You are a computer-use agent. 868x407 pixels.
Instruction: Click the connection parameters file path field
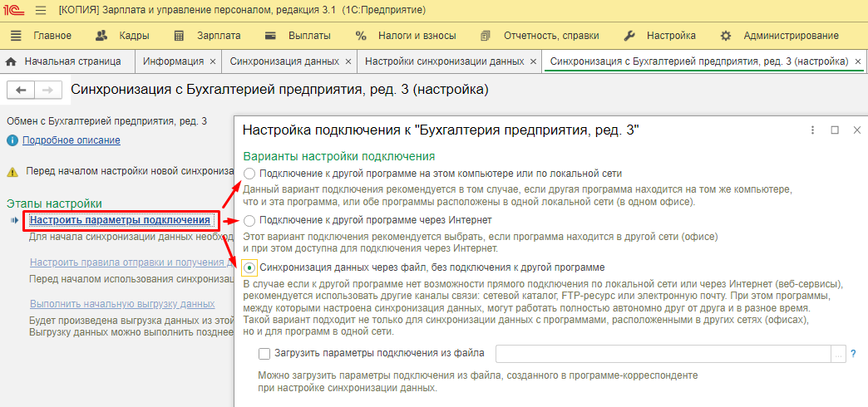pos(663,353)
